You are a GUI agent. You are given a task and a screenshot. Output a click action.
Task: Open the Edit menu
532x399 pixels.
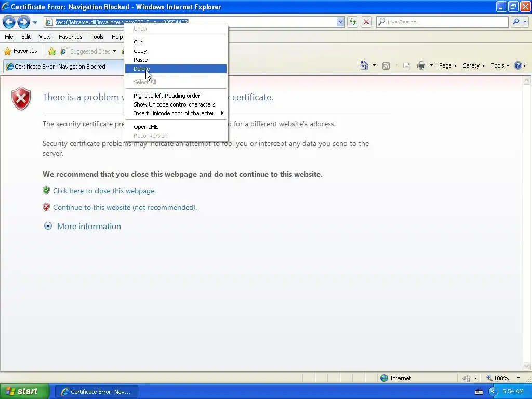26,37
